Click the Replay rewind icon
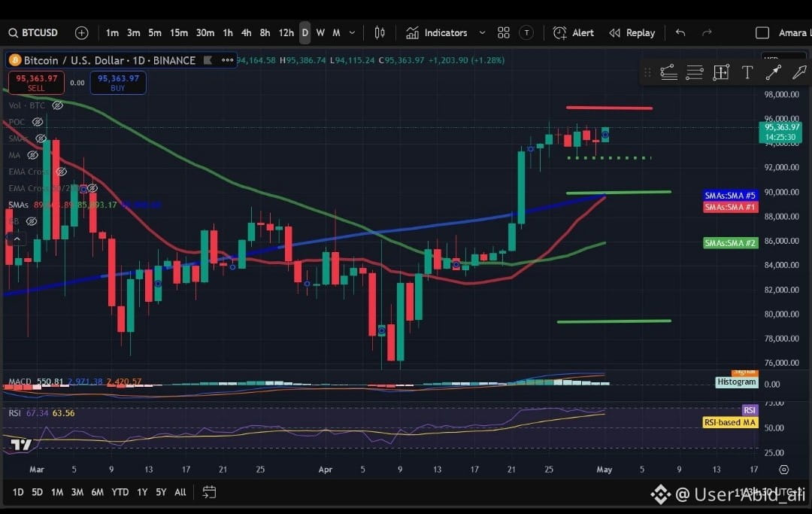 click(615, 32)
